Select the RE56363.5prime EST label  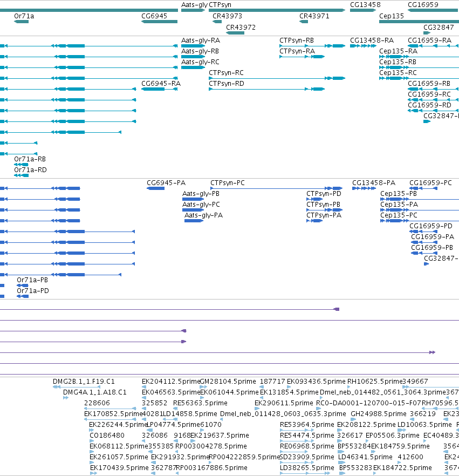tap(200, 403)
